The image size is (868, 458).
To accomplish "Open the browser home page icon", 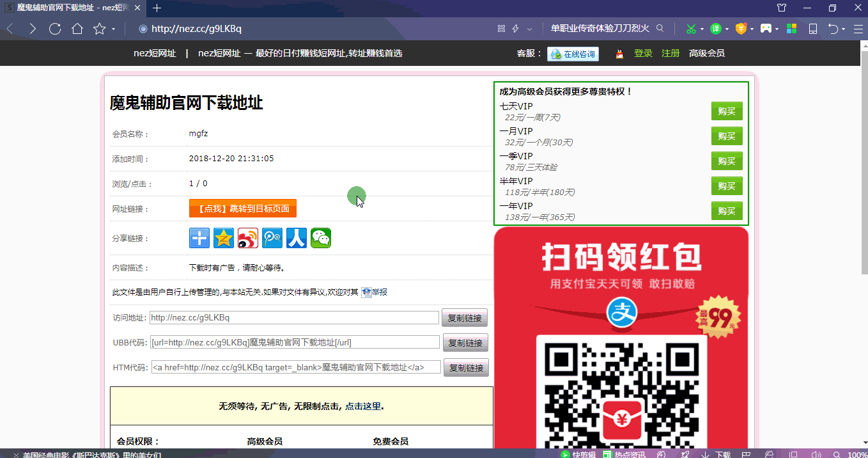I will (x=77, y=29).
